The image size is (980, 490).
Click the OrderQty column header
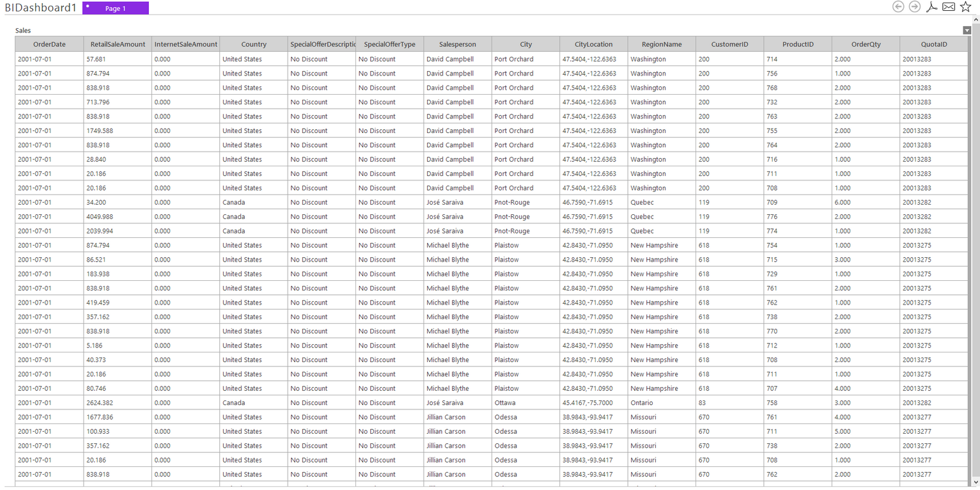tap(866, 44)
